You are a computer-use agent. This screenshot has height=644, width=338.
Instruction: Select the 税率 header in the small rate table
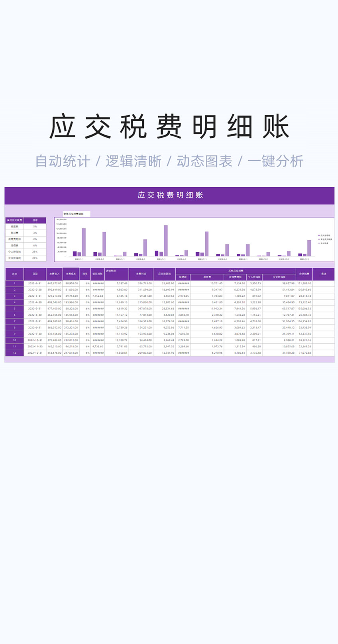pos(35,220)
